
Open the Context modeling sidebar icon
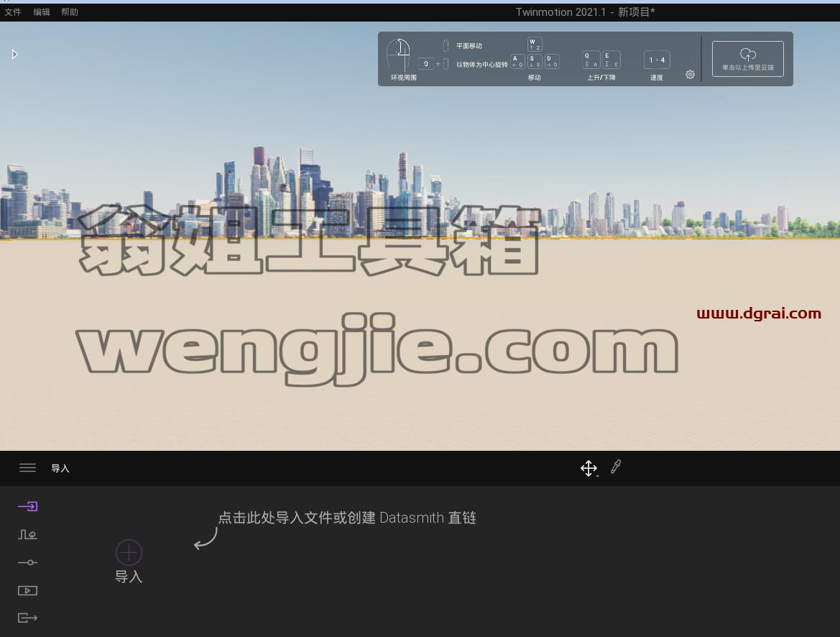[27, 535]
